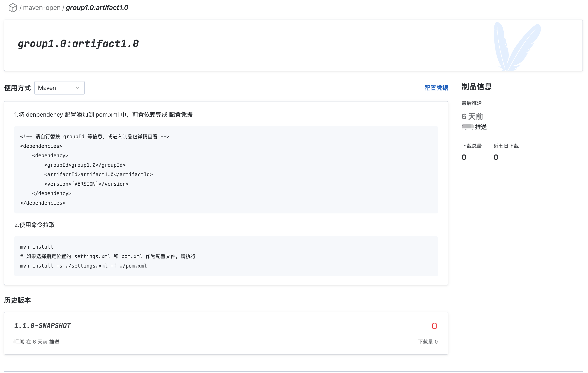This screenshot has height=373, width=588.
Task: Click the 6 天前 last push time
Action: click(x=472, y=117)
